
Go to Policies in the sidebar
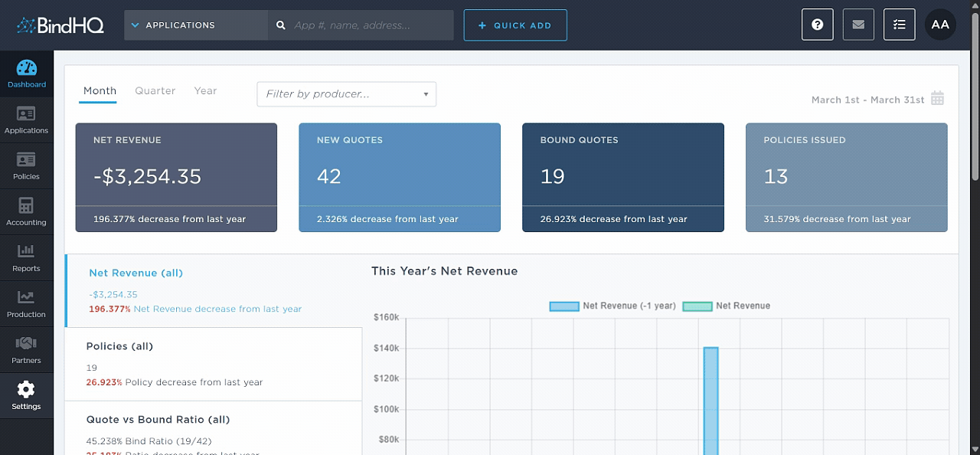coord(27,165)
